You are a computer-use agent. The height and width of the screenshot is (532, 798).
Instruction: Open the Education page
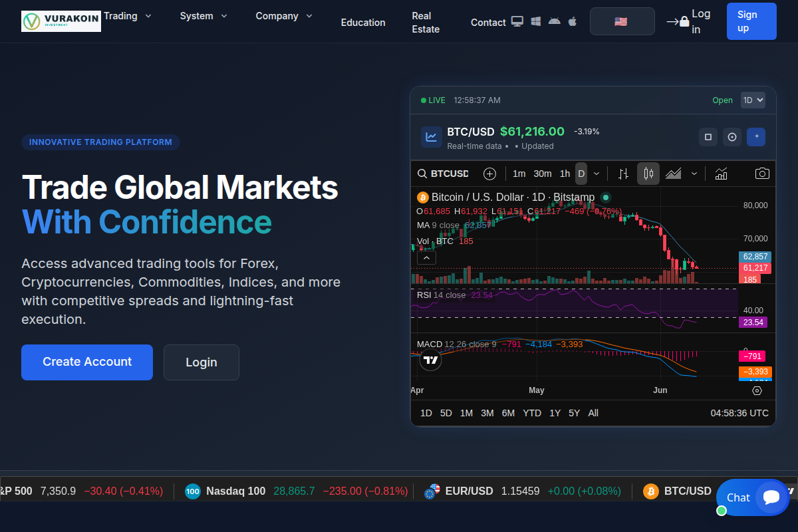click(363, 23)
